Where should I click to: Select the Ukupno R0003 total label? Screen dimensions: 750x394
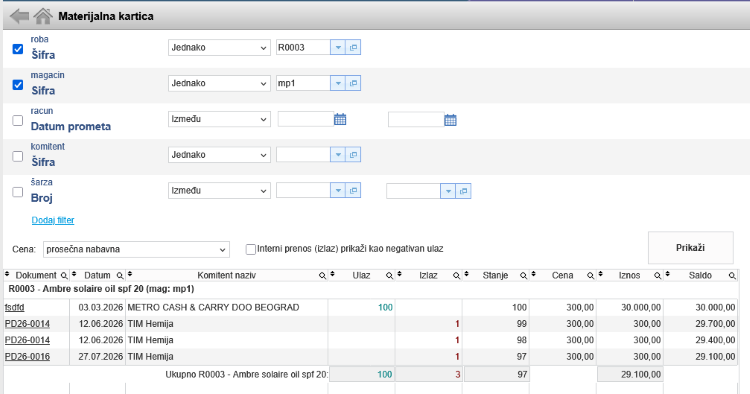coord(247,374)
